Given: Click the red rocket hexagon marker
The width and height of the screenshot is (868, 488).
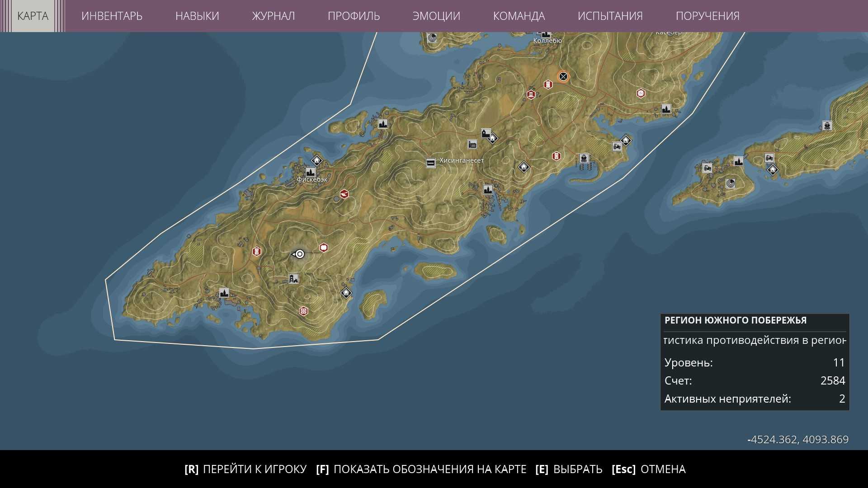Looking at the screenshot, I should tap(344, 194).
